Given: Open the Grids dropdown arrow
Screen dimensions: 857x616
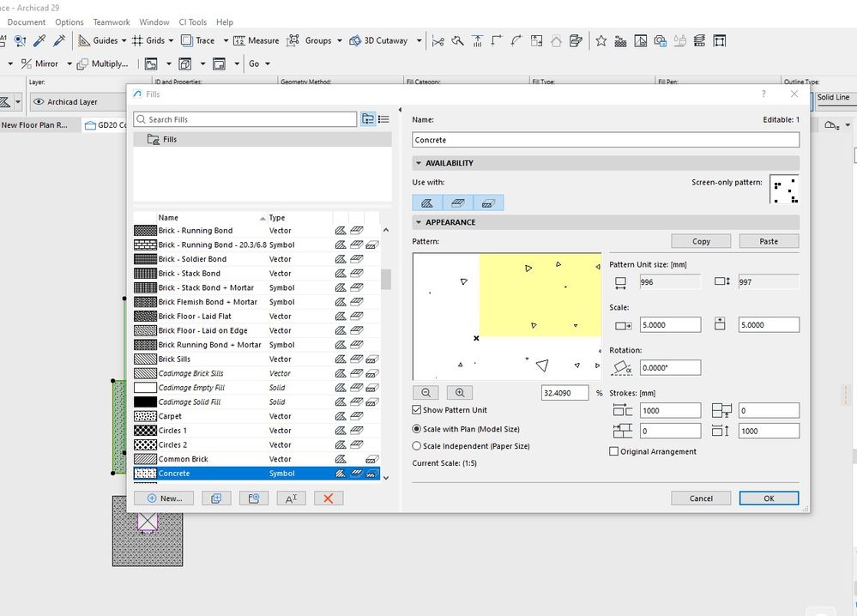Looking at the screenshot, I should (x=171, y=41).
